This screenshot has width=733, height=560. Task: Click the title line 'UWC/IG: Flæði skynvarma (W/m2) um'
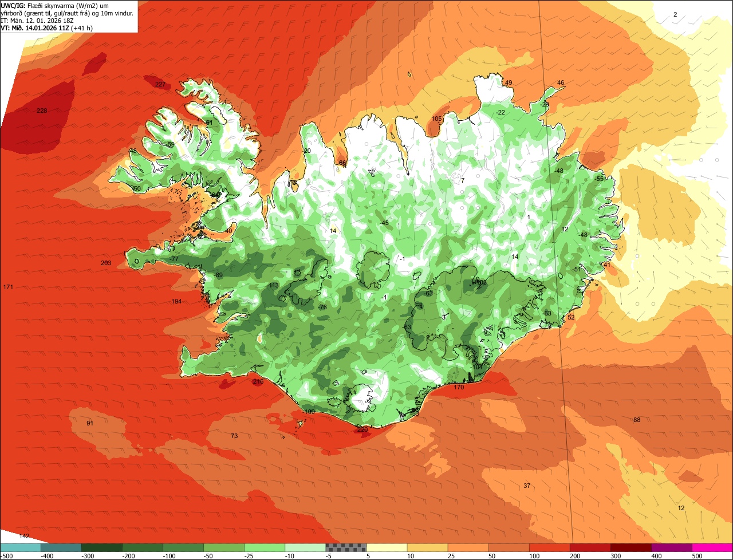[54, 5]
